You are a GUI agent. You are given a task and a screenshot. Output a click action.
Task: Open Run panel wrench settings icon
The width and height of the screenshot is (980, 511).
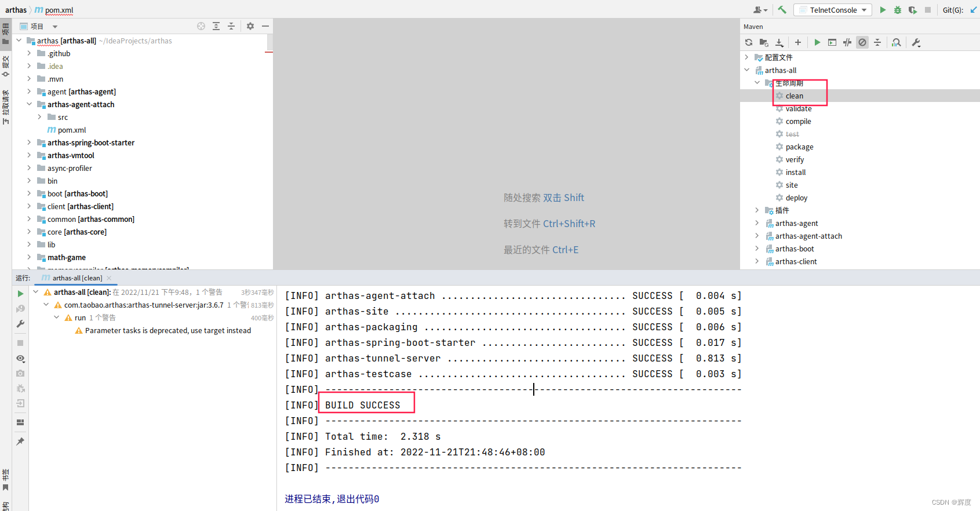click(x=20, y=324)
